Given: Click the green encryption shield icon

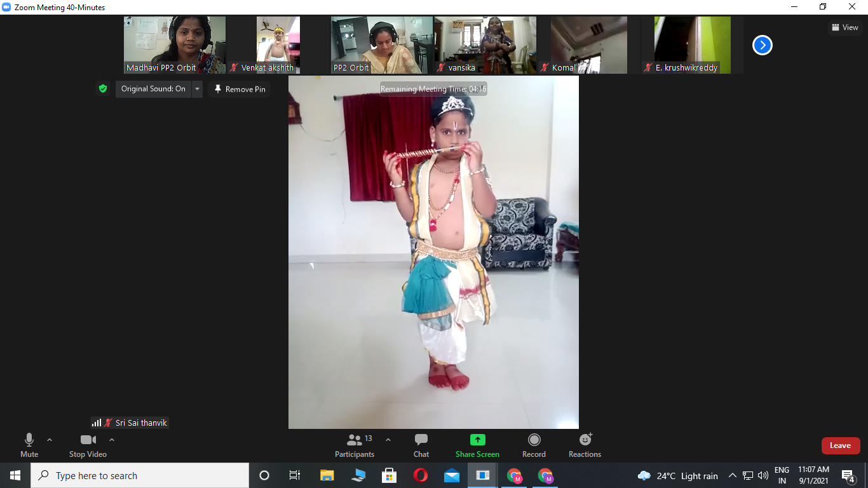Looking at the screenshot, I should 103,89.
